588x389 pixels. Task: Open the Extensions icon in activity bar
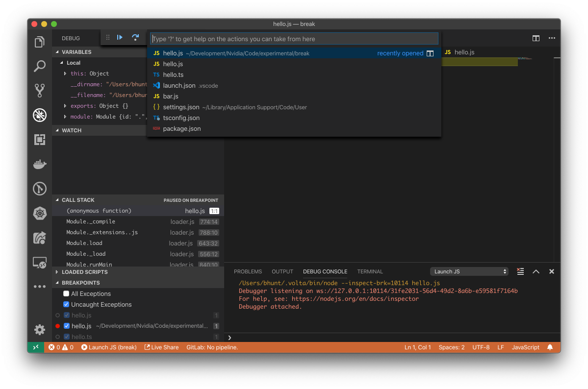click(39, 140)
